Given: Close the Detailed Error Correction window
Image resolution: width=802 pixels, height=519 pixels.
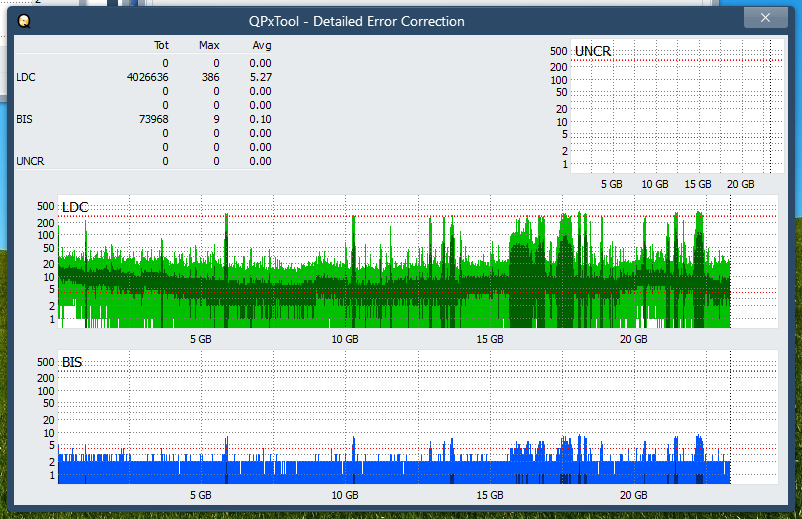Looking at the screenshot, I should pos(765,17).
